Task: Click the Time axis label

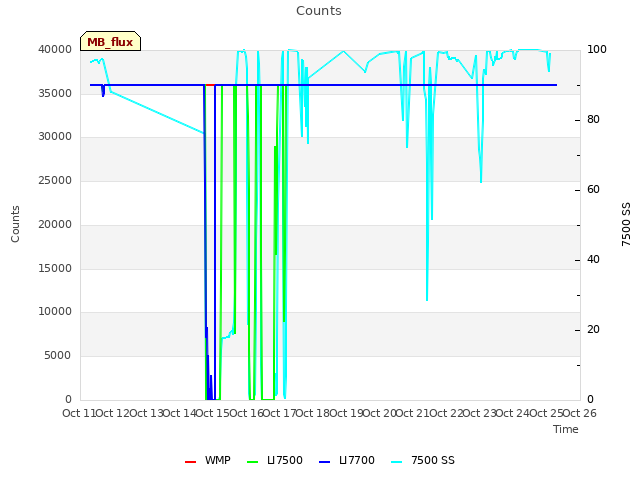Action: tap(566, 429)
